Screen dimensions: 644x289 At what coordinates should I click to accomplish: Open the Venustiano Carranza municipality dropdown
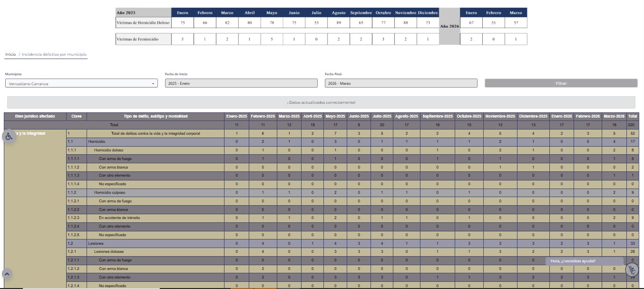(81, 83)
